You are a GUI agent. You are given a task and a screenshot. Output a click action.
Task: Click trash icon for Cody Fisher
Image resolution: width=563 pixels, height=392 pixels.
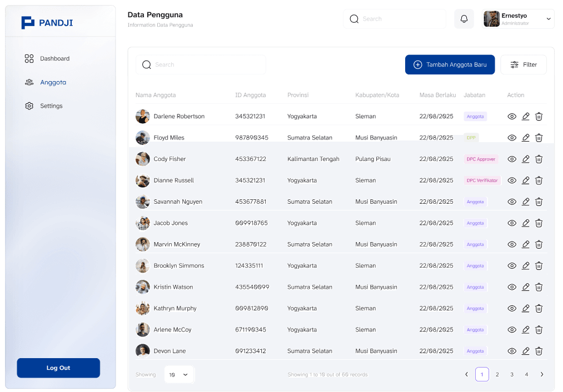coord(539,159)
